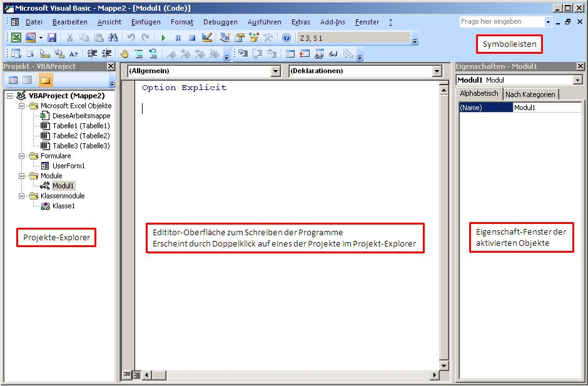The image size is (588, 386).
Task: Select the Alphabetisch tab
Action: tap(479, 93)
